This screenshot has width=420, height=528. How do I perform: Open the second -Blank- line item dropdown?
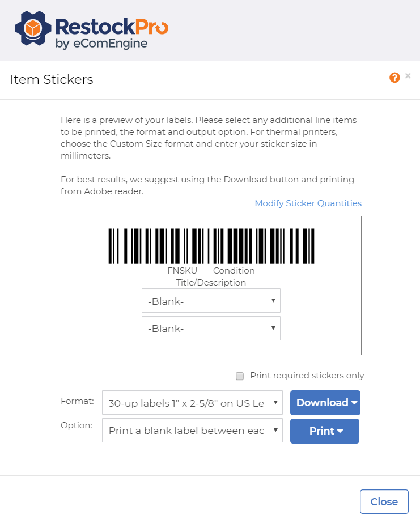[211, 329]
